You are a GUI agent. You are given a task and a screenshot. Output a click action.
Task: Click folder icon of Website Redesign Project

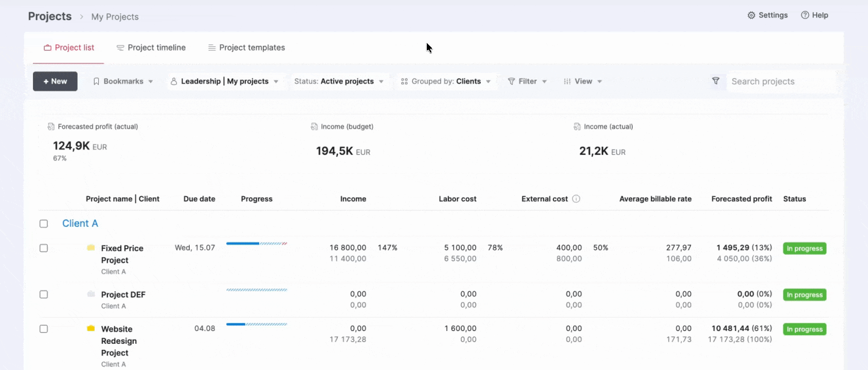coord(91,328)
